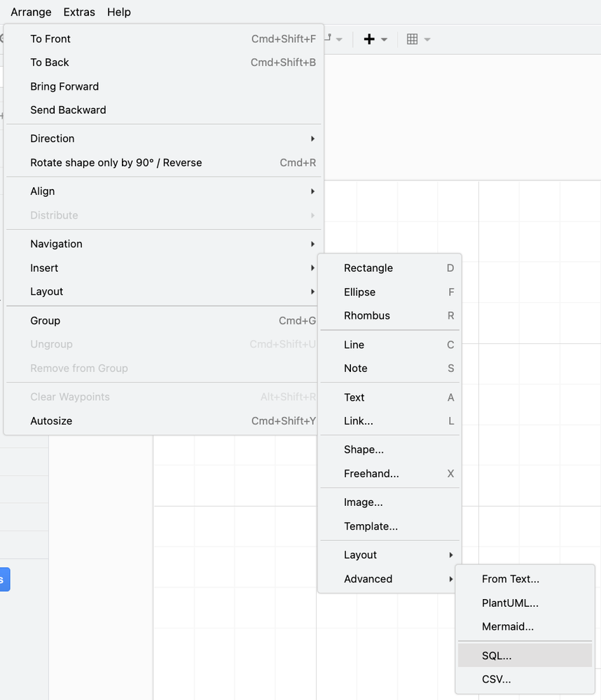Screen dimensions: 601x700
Task: Expand the Direction submenu
Action: (x=164, y=139)
